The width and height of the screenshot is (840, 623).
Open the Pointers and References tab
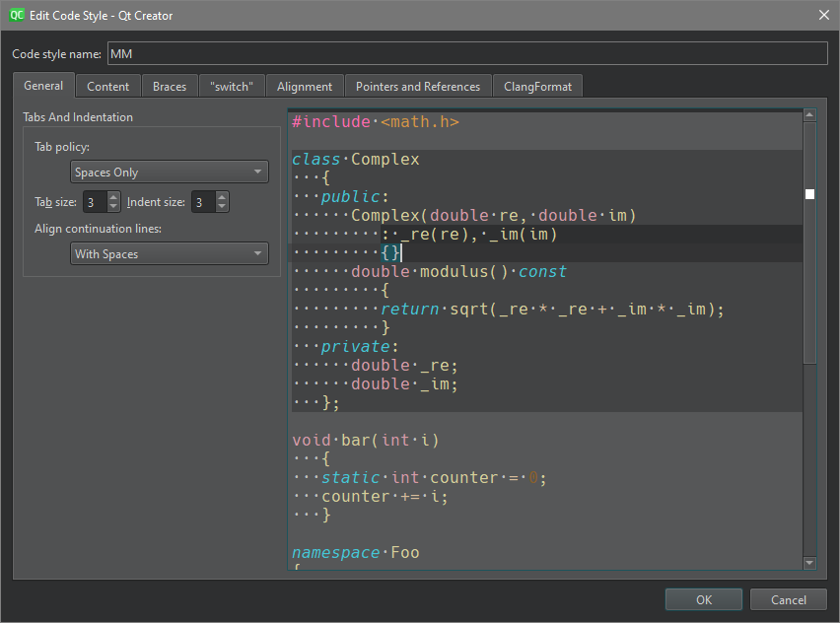[x=418, y=87]
